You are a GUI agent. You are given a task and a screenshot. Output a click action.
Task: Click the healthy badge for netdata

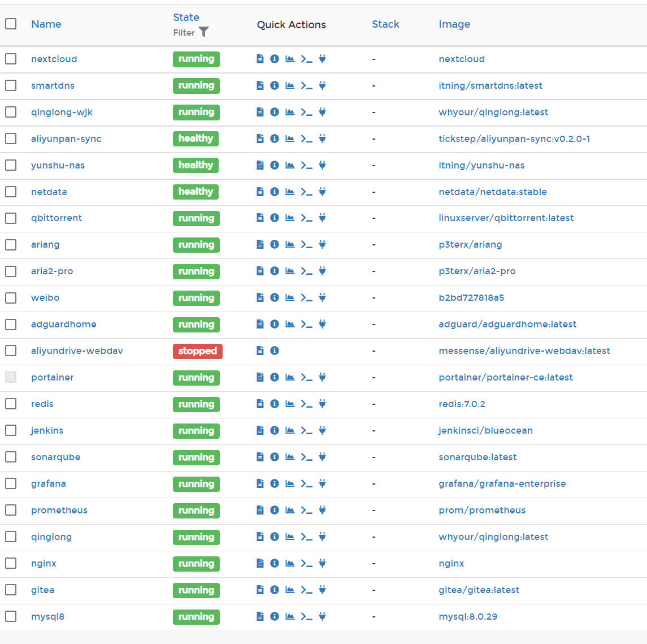point(196,192)
